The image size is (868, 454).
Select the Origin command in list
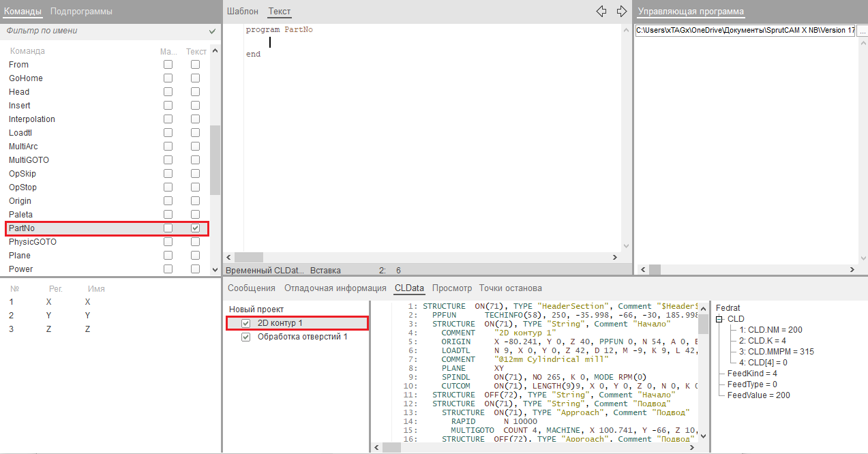pyautogui.click(x=20, y=201)
